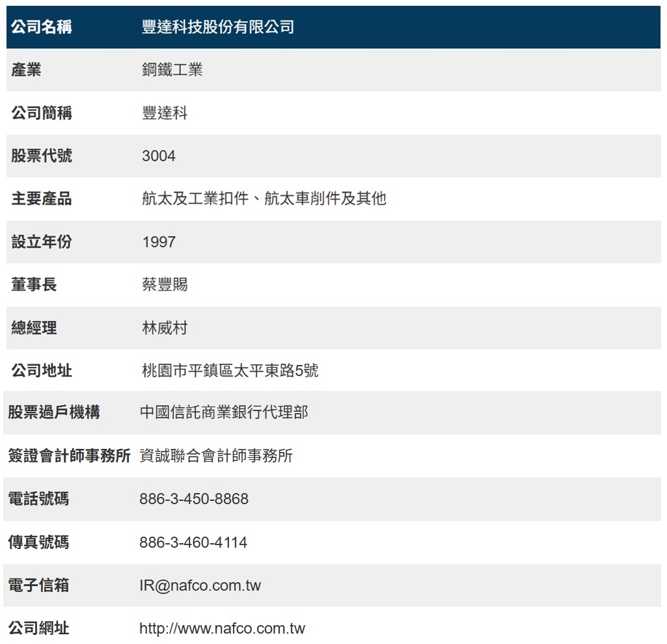The height and width of the screenshot is (644, 667).
Task: Click the 公司地址 label
Action: 41,371
